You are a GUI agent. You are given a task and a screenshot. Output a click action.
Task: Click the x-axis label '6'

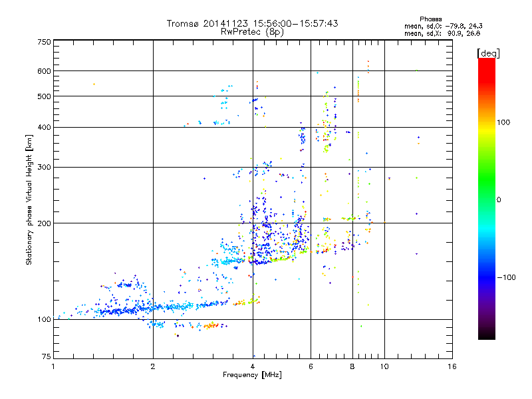click(311, 366)
